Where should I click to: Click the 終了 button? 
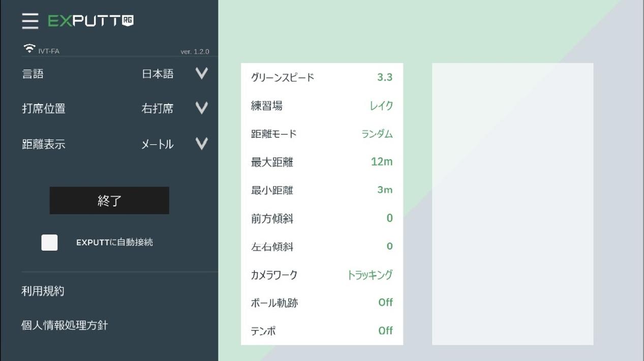point(109,200)
